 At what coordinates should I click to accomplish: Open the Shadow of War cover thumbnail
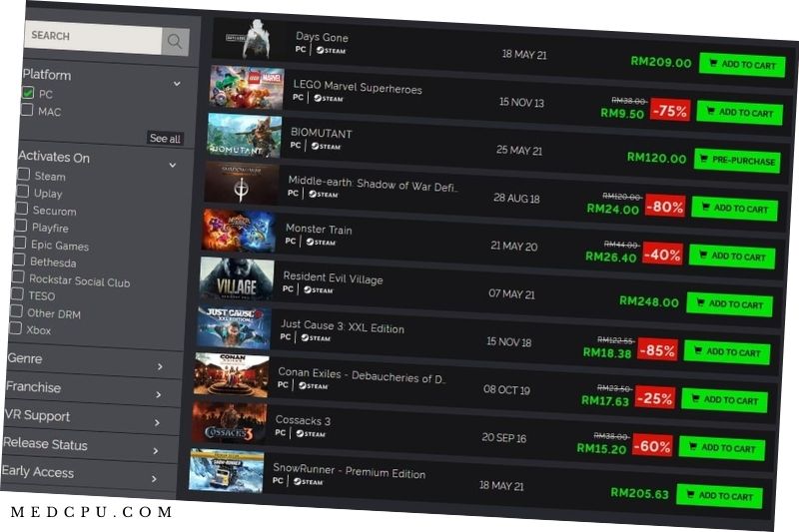242,184
